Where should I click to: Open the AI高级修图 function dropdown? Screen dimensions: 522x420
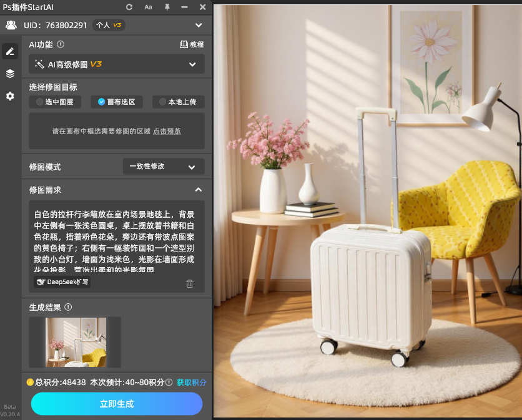pyautogui.click(x=117, y=64)
